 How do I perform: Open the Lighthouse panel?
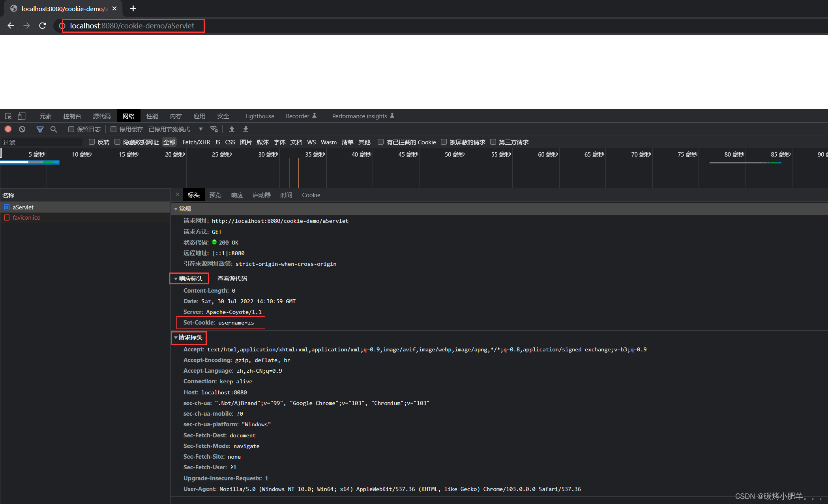[260, 116]
